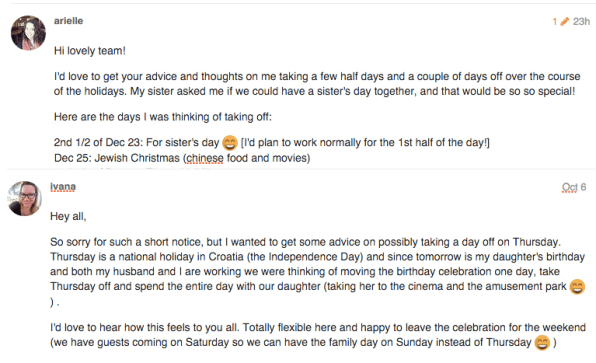Click the 'Here are the days' line
The width and height of the screenshot is (596, 363).
pos(163,117)
